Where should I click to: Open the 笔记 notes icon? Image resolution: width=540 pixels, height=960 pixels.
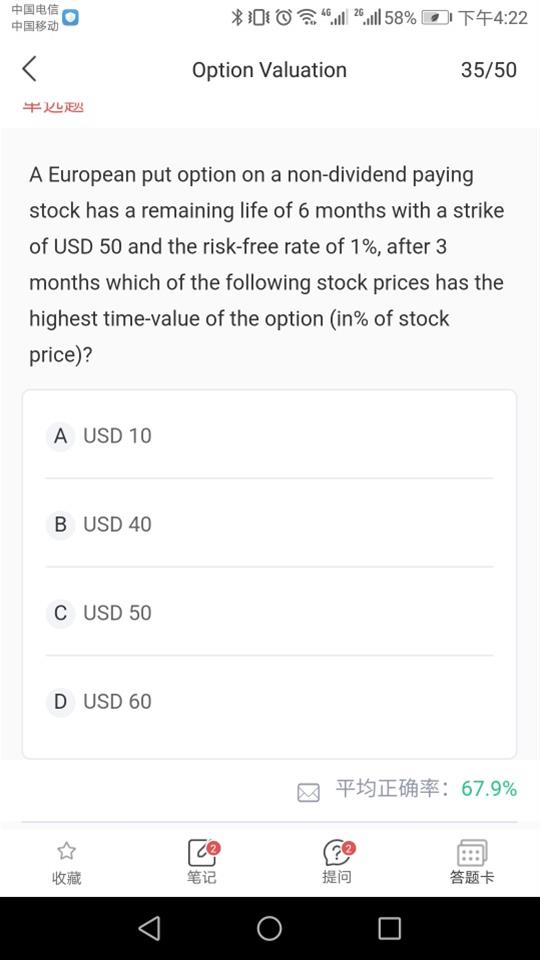(x=202, y=852)
